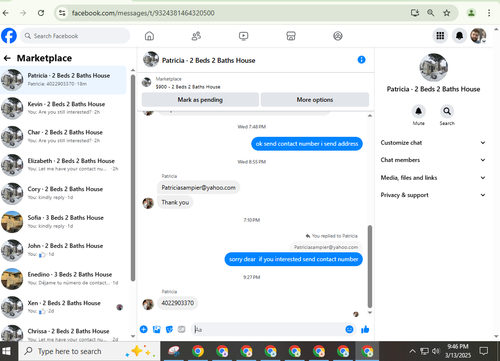Go back using Marketplace left arrow

tap(7, 58)
